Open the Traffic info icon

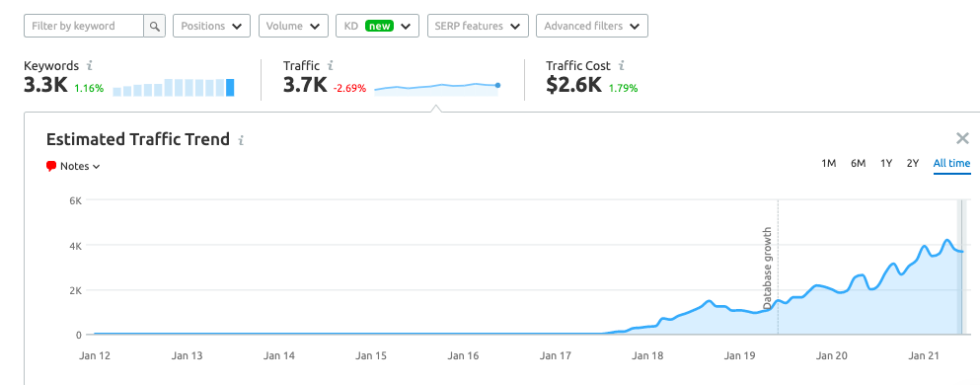330,65
